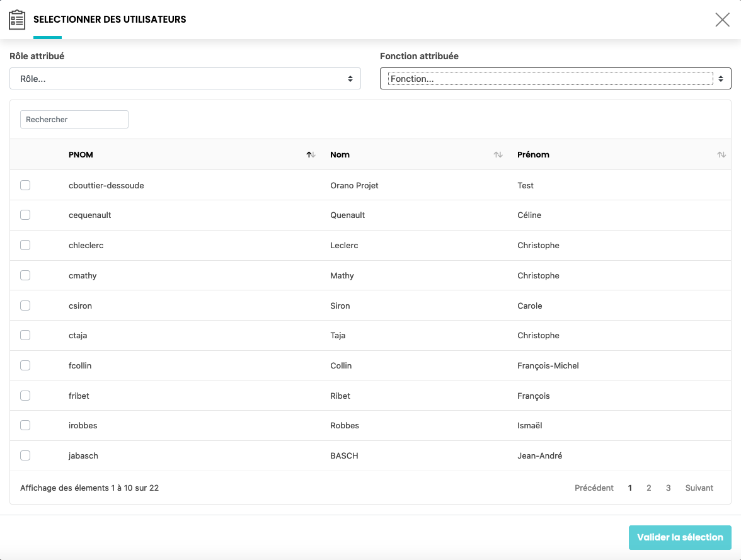Viewport: 741px width, 560px height.
Task: Sort table by Prénom column arrows
Action: tap(721, 155)
